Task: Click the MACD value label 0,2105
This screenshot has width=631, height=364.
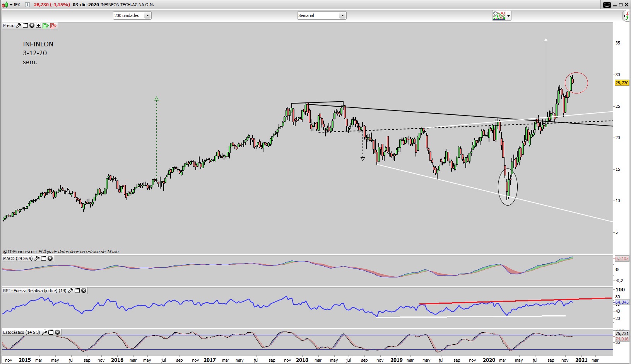Action: [622, 259]
